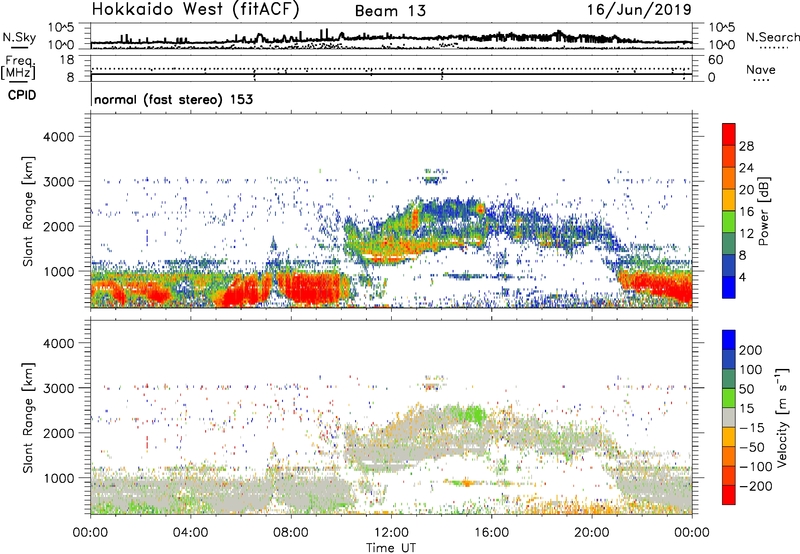Click the 3000 tick on power panel
Image resolution: width=800 pixels, height=554 pixels.
tap(59, 182)
